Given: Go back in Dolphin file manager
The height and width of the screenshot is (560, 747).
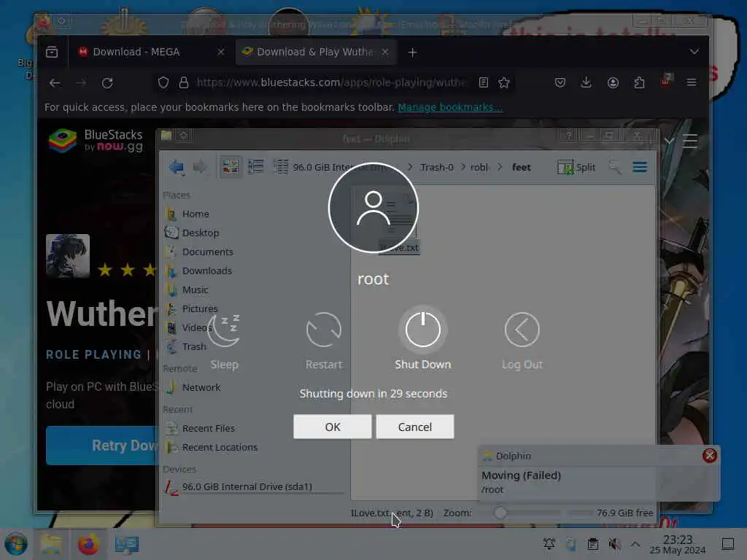Looking at the screenshot, I should 177,167.
